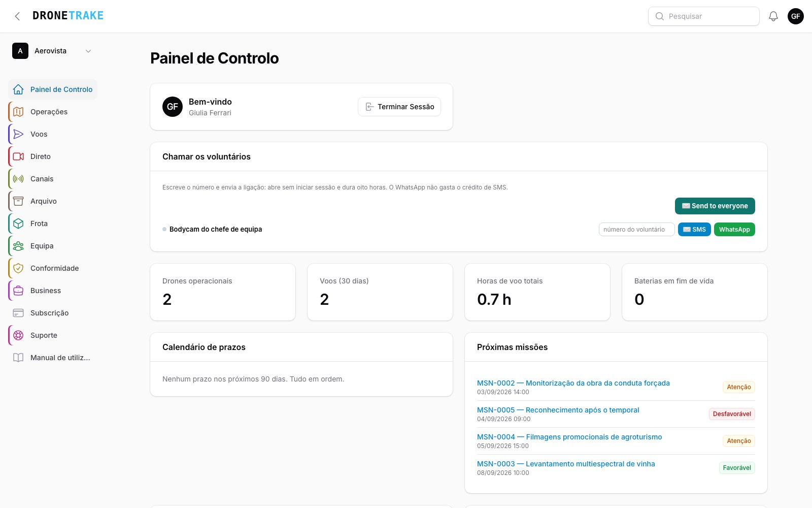Click the Equipa people icon

[18, 246]
